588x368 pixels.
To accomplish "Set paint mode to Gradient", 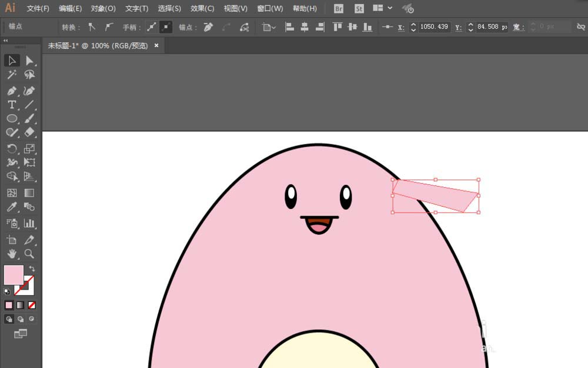I will (x=20, y=305).
